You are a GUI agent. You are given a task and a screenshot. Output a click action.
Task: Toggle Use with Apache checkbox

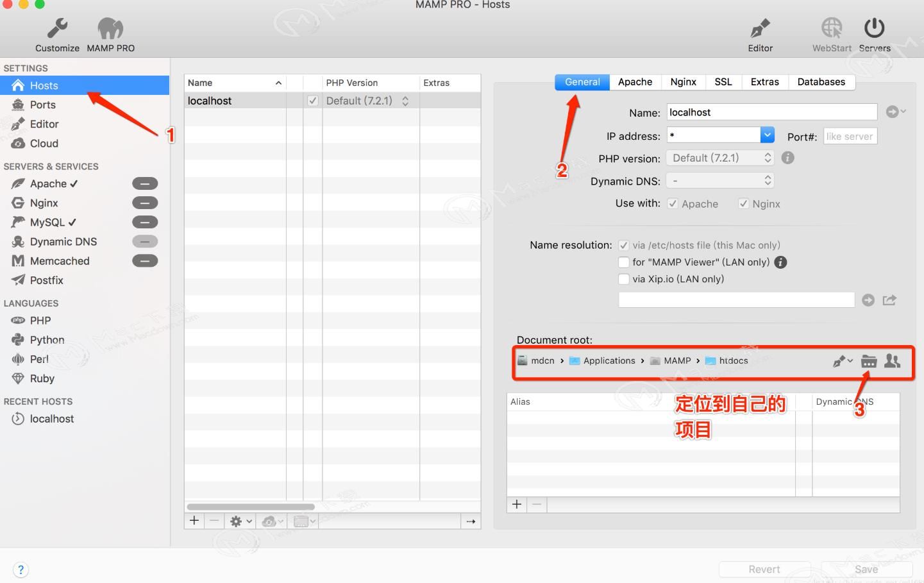pyautogui.click(x=673, y=203)
